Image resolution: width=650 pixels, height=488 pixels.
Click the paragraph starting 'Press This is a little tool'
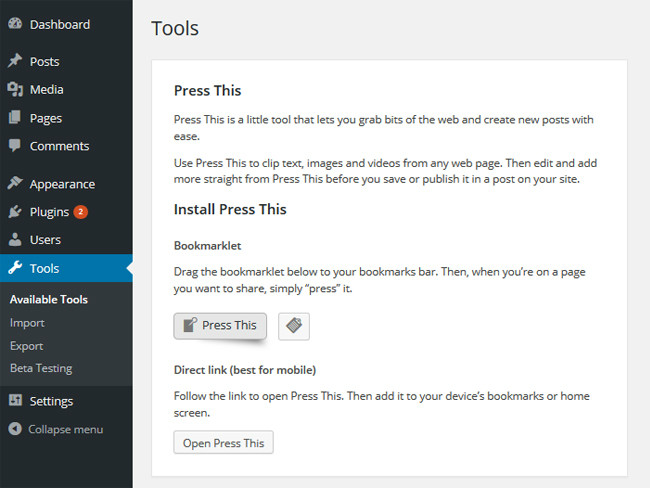(383, 128)
